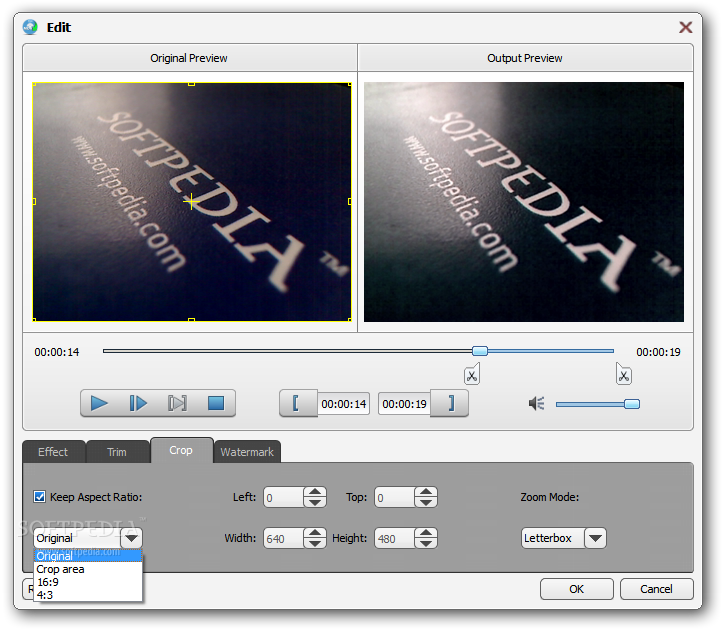Screen dimensions: 723x630
Task: Click the Original aspect combo text box
Action: [77, 538]
